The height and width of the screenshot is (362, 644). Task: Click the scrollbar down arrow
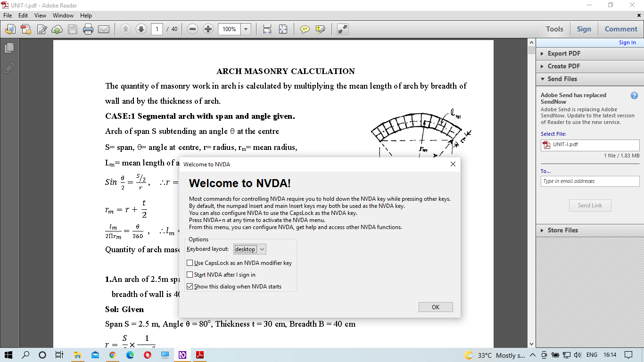point(532,345)
